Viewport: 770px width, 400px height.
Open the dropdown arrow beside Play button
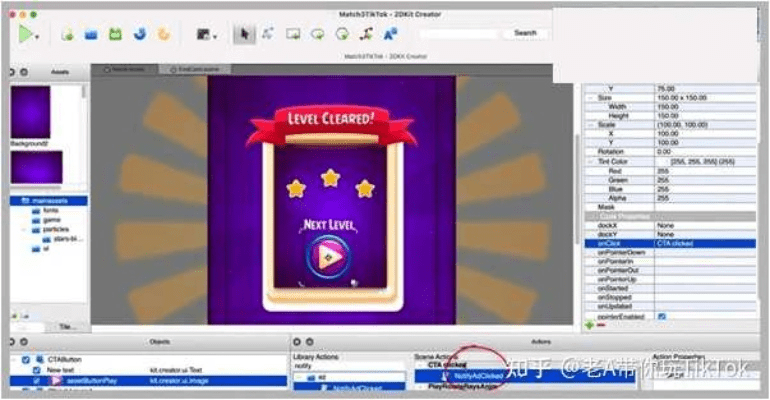37,36
